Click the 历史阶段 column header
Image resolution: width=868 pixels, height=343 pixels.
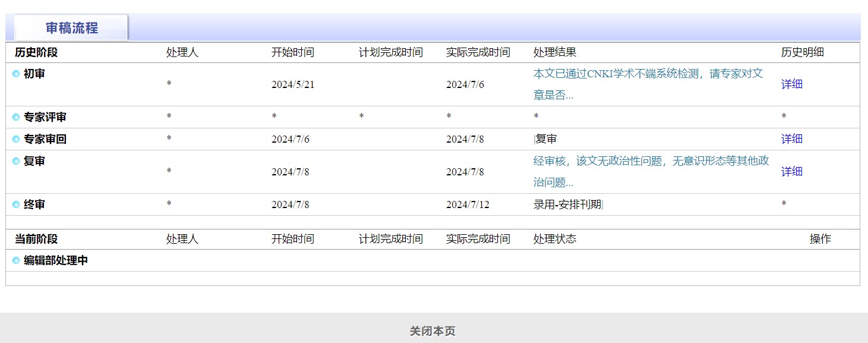click(x=36, y=52)
